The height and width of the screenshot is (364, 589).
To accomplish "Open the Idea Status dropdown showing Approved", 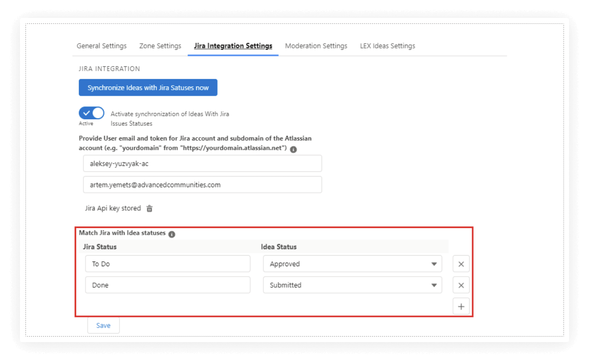I will pos(352,264).
